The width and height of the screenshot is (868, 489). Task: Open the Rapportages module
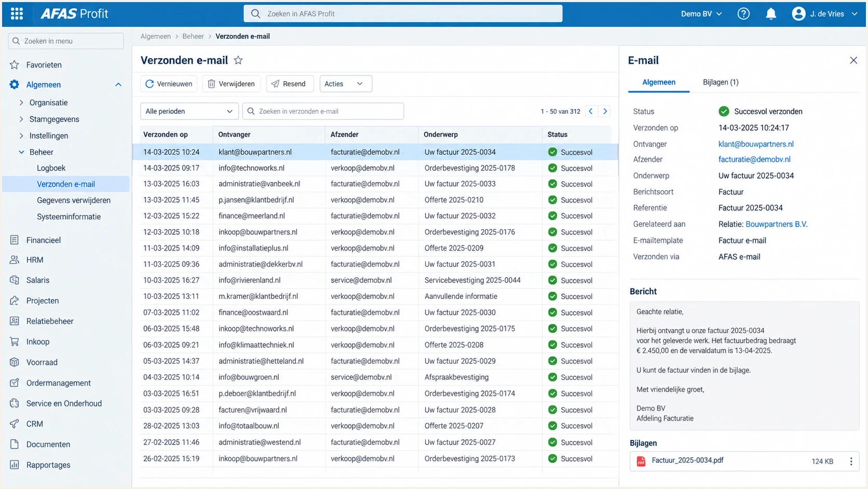48,465
